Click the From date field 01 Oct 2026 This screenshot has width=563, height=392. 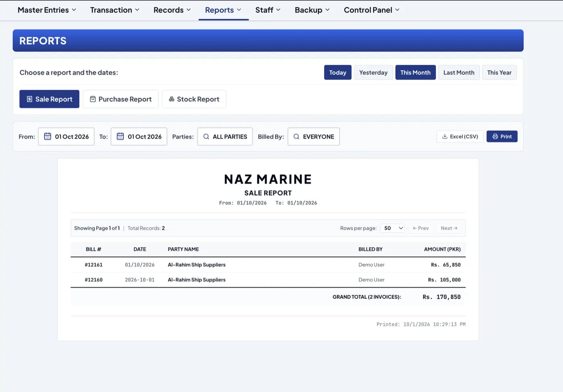(x=66, y=137)
